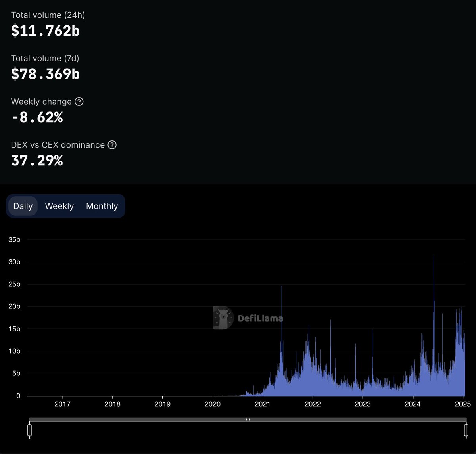Click the 2023 x-axis label
Image resolution: width=476 pixels, height=454 pixels.
pos(363,404)
